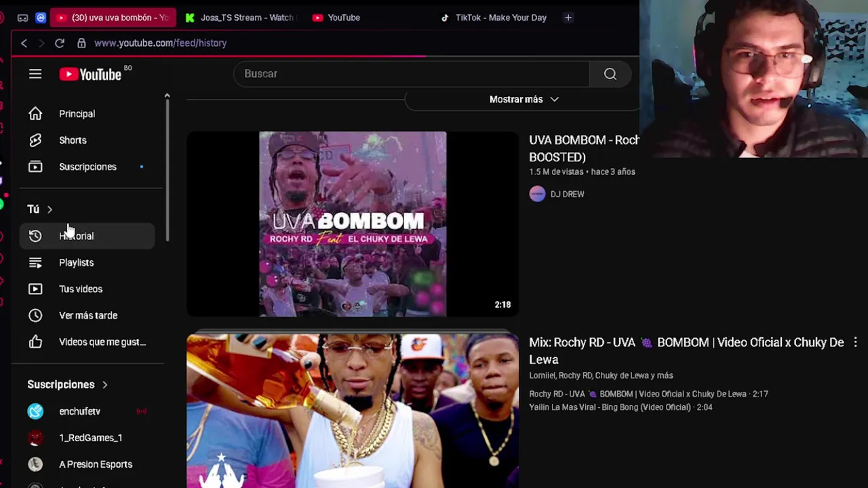Click the enchufetv channel avatar
Screen dimensions: 868x488
pyautogui.click(x=35, y=411)
